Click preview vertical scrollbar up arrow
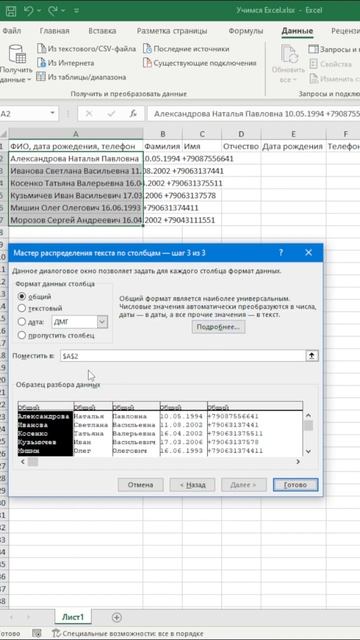Viewport: 360px width, 640px height. tap(308, 416)
